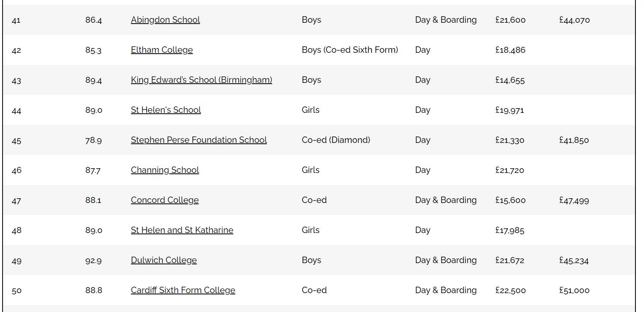This screenshot has height=312, width=644.
Task: Click the 78.9 score cell
Action: pos(93,140)
